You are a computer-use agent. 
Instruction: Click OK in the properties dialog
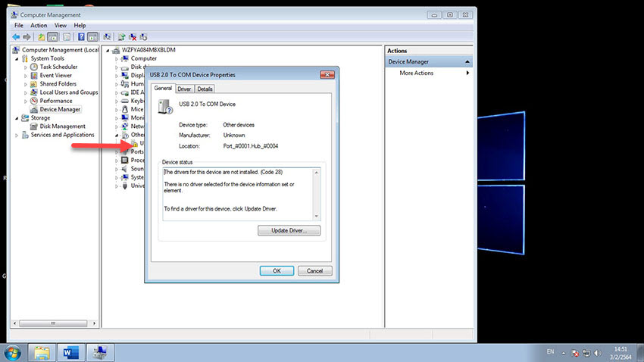(277, 271)
